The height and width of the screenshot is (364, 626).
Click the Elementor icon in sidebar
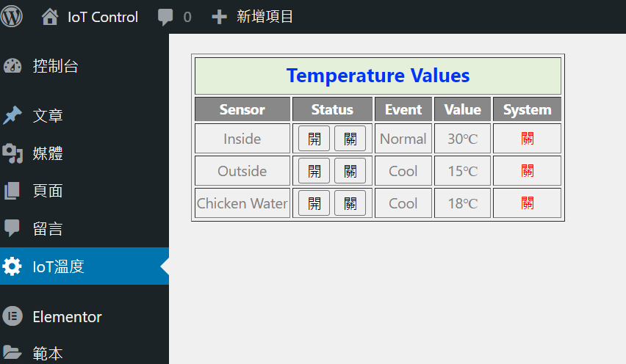(x=12, y=317)
